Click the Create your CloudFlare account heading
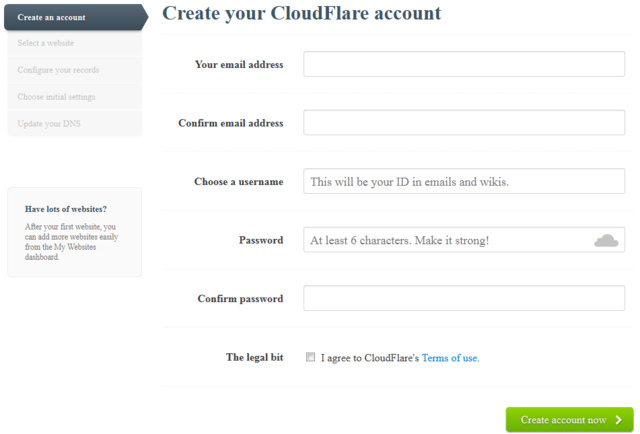Viewport: 640px width, 434px height. tap(302, 13)
